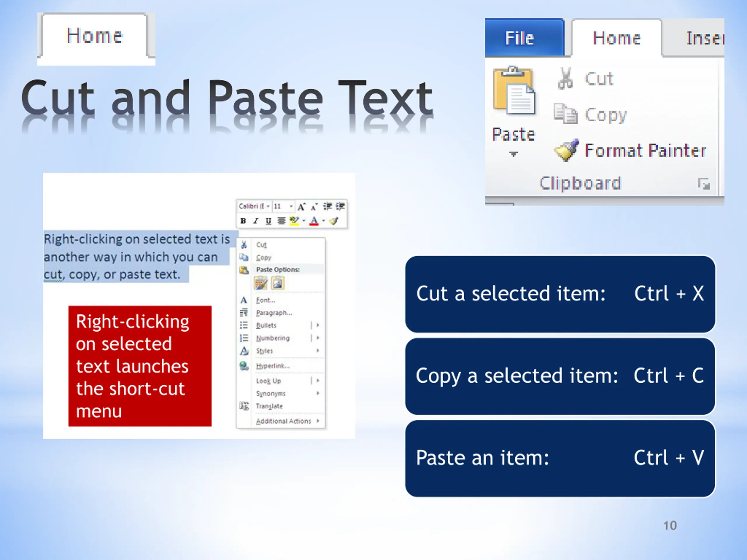Click Numbering in the context menu
The width and height of the screenshot is (747, 560).
coord(273,338)
